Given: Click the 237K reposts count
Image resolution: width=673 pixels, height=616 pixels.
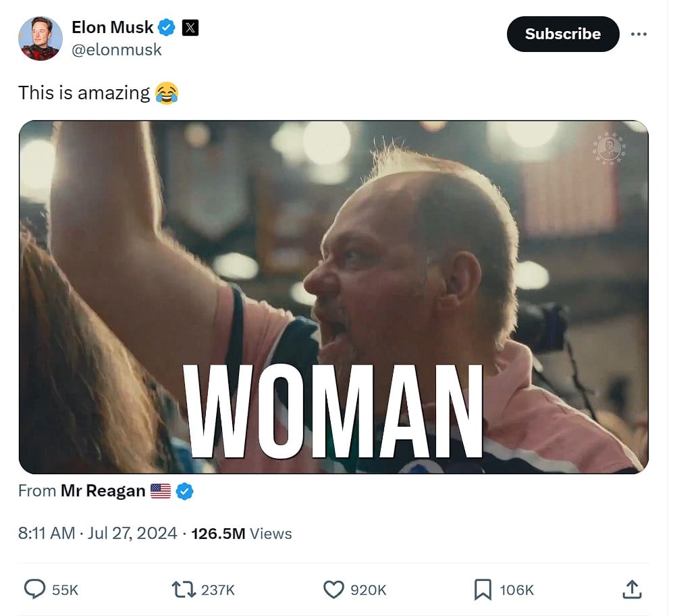Looking at the screenshot, I should click(x=218, y=590).
